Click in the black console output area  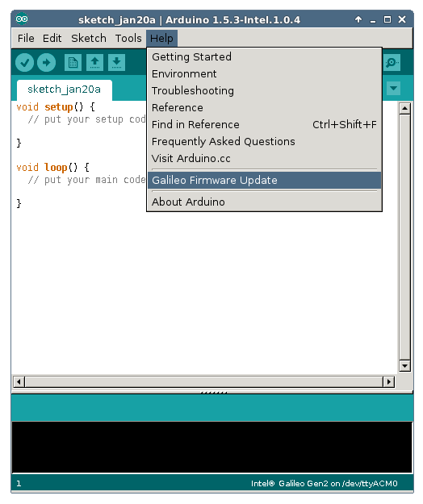212,448
